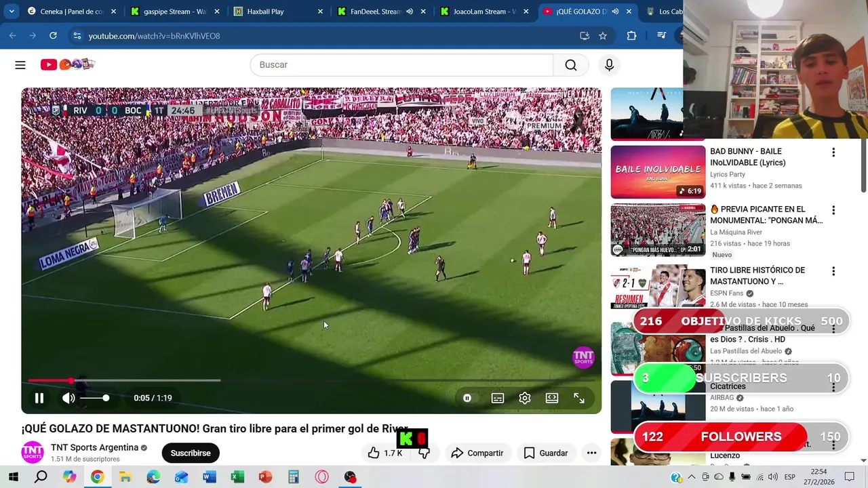The height and width of the screenshot is (488, 868).
Task: Enter fullscreen mode
Action: tap(579, 398)
